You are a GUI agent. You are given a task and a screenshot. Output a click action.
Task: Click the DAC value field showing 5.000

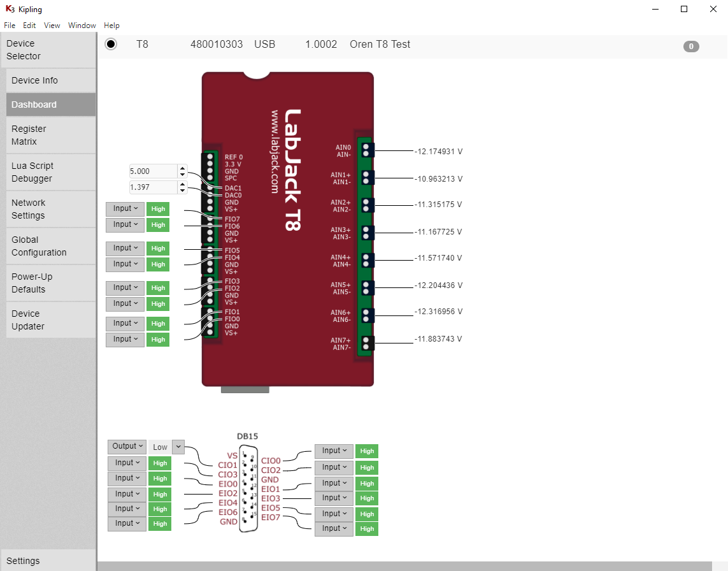click(x=153, y=171)
